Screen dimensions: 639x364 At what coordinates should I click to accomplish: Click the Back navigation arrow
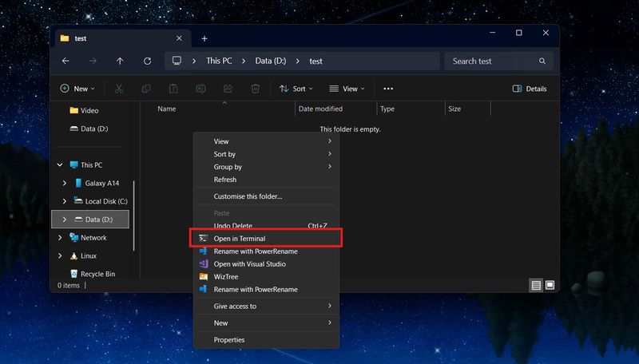point(65,61)
